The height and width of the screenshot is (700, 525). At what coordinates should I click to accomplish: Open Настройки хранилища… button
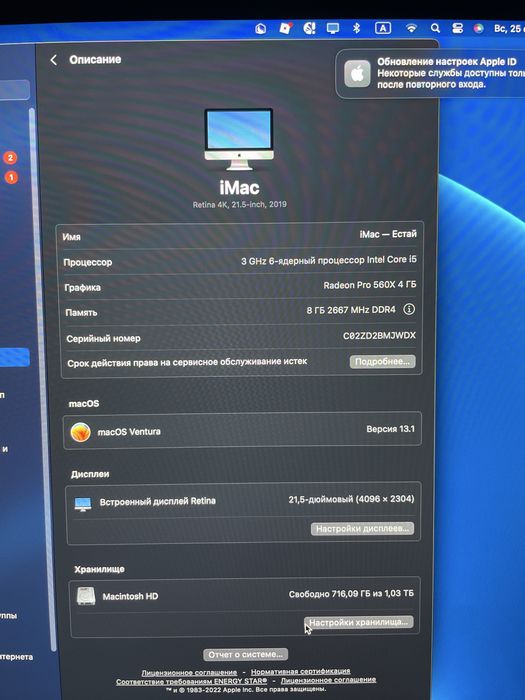(358, 622)
